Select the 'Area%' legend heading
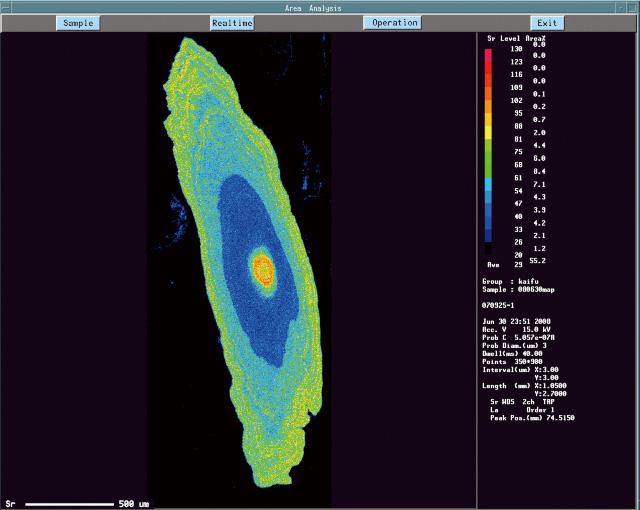 536,38
